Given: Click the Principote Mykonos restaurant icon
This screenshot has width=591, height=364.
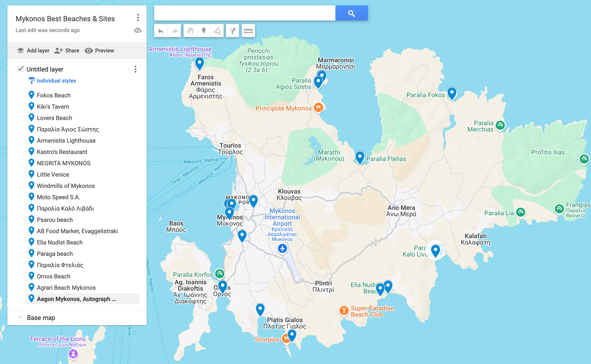Looking at the screenshot, I should pos(318,107).
